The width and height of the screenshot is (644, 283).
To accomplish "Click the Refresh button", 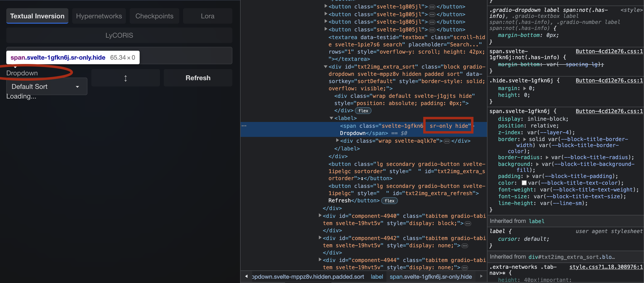I will click(x=198, y=78).
